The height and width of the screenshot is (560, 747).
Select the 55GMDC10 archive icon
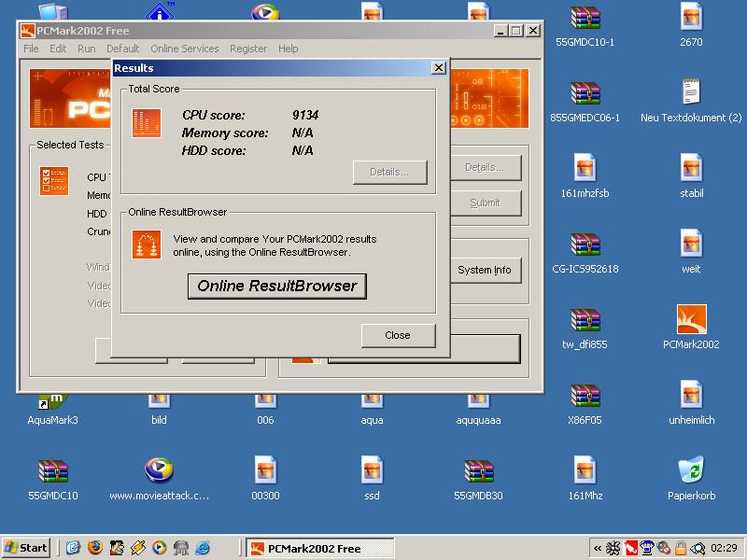coord(53,481)
